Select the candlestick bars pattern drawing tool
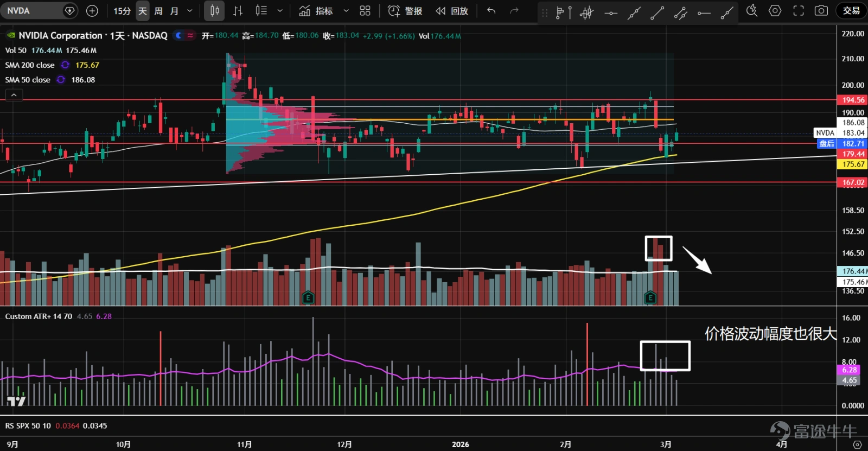The height and width of the screenshot is (451, 868). 587,12
